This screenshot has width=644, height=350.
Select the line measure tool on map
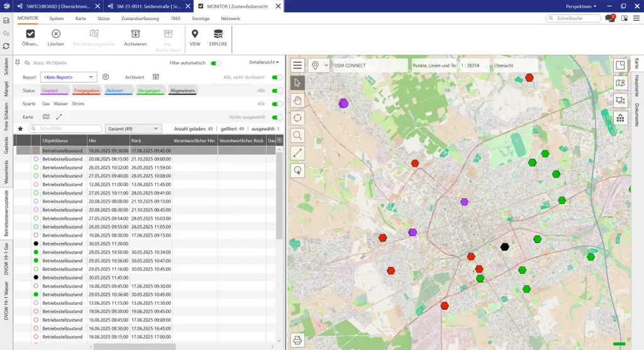[298, 153]
